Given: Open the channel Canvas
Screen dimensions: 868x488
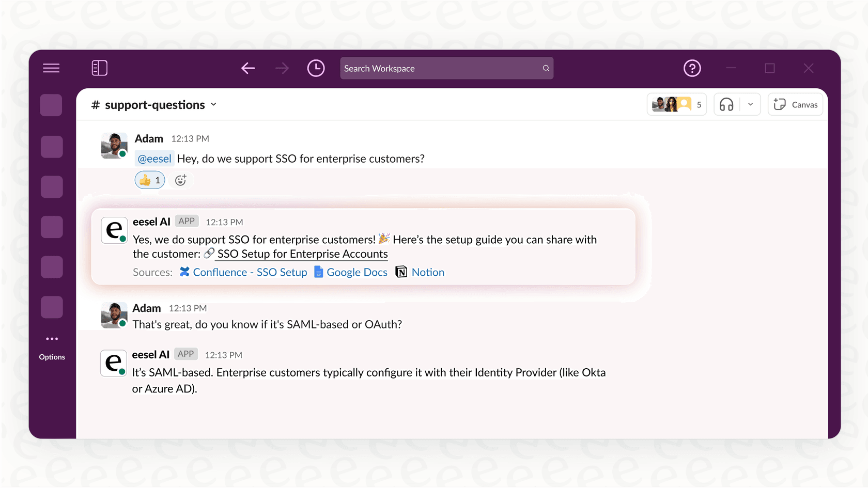Looking at the screenshot, I should pyautogui.click(x=795, y=104).
